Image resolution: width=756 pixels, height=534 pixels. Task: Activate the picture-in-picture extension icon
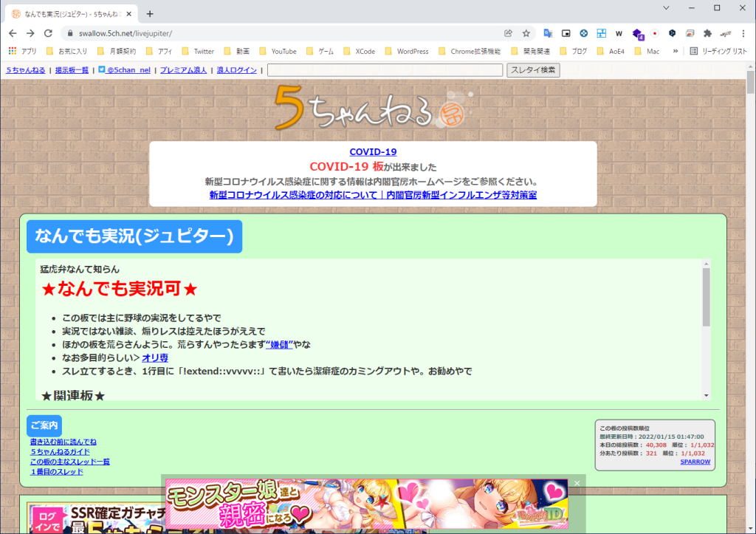[566, 33]
